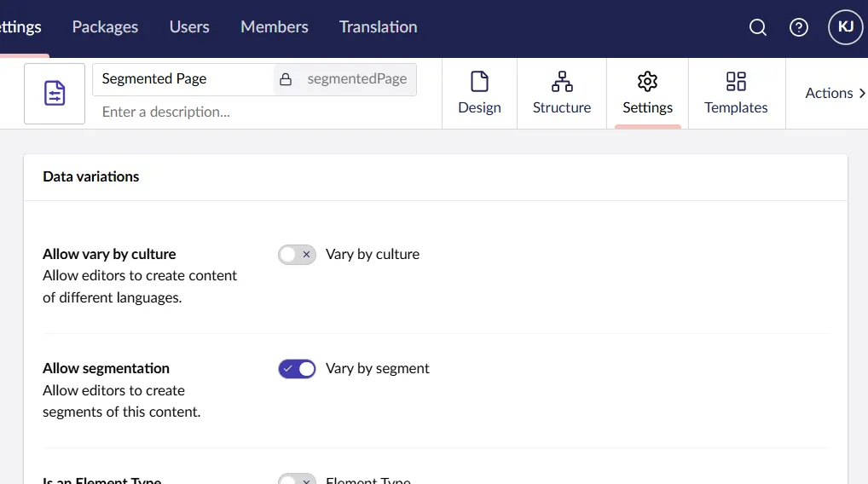Expand the Actions dropdown
Screen dimensions: 868x484
tap(835, 94)
